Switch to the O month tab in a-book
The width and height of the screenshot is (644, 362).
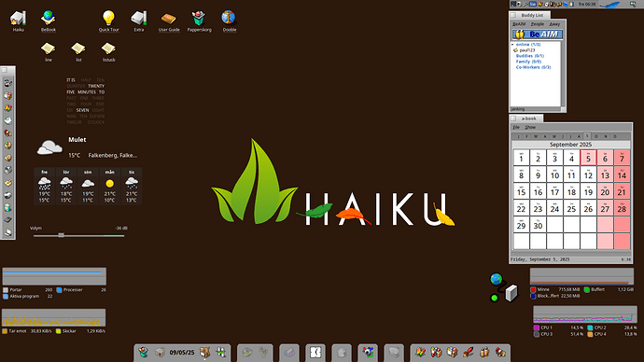596,136
